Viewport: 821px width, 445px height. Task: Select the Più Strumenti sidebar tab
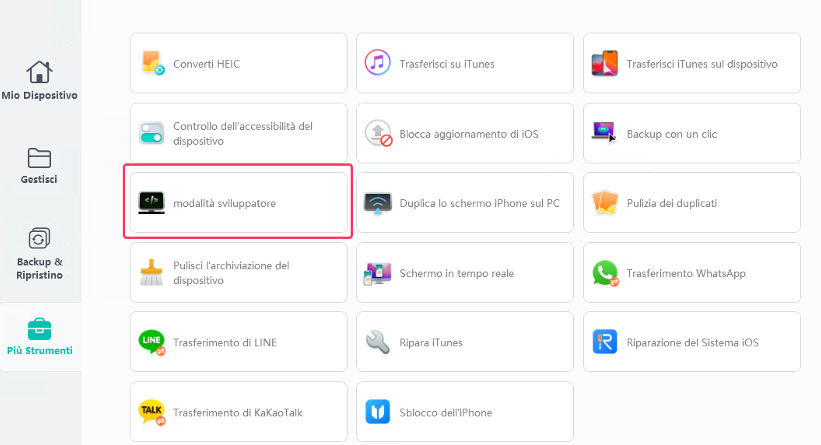click(39, 337)
